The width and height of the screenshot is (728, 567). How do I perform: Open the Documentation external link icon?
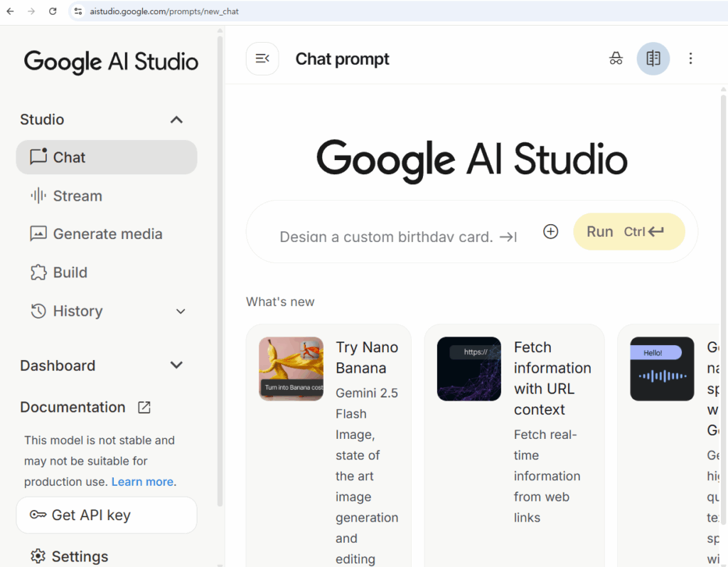[x=144, y=408]
